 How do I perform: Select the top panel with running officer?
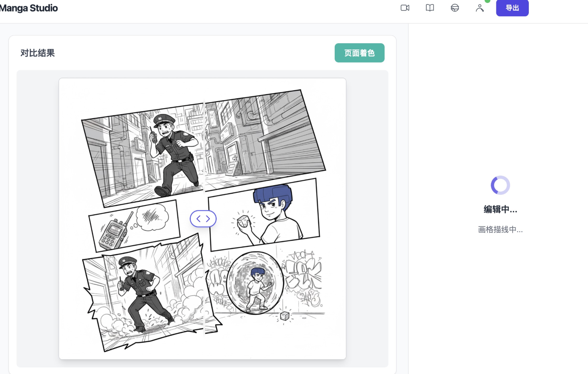pos(203,148)
